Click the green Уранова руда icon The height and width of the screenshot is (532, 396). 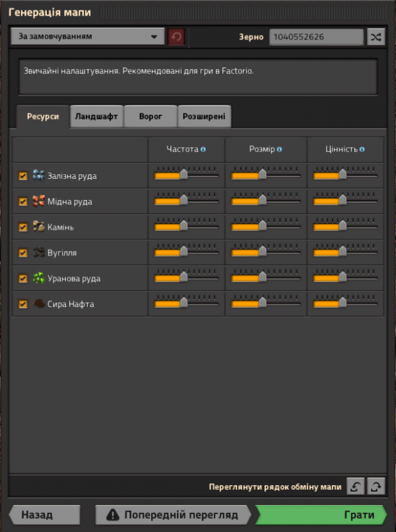(x=39, y=279)
